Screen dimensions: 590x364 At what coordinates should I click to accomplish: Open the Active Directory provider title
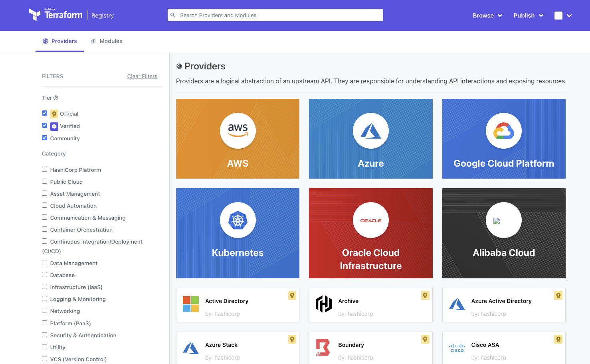coord(227,301)
